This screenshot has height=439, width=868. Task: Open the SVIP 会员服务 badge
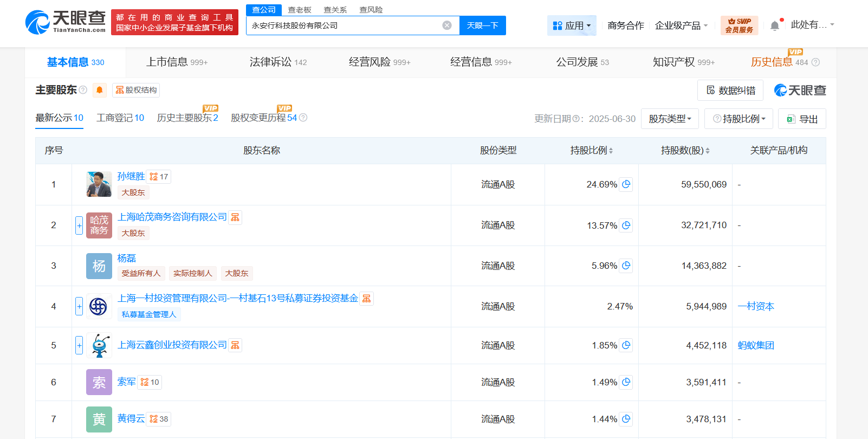tap(739, 25)
